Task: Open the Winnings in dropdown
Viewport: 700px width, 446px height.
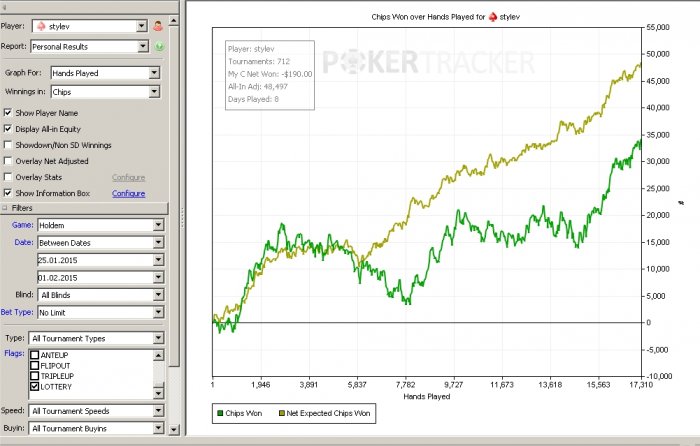Action: tap(154, 92)
